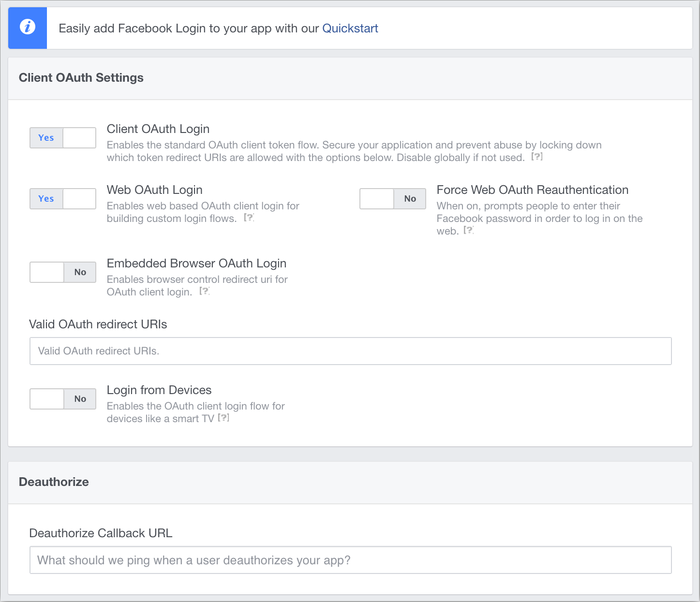Toggle Login from Devices switch
The image size is (700, 602).
pos(63,399)
